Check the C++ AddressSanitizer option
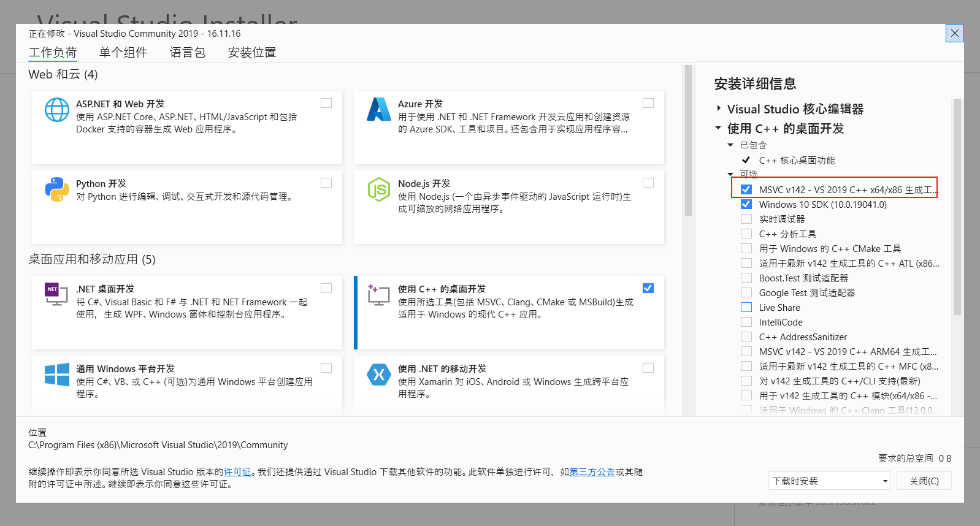The image size is (980, 526). click(x=746, y=337)
